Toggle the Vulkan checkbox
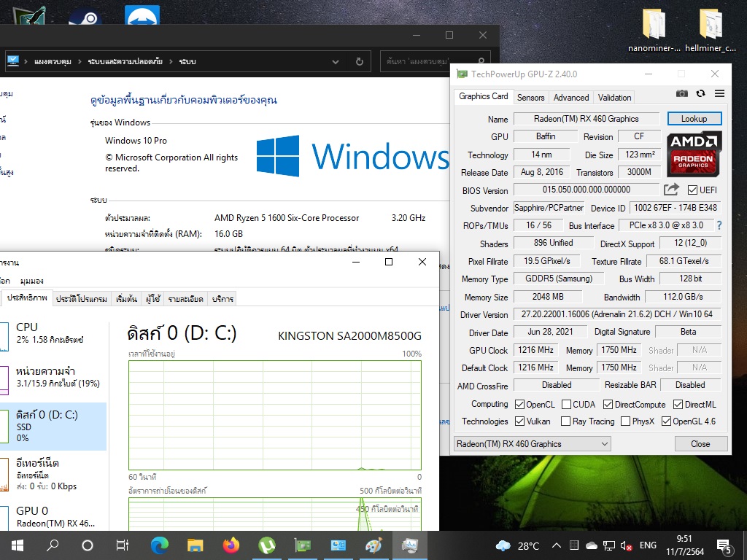 pos(519,421)
